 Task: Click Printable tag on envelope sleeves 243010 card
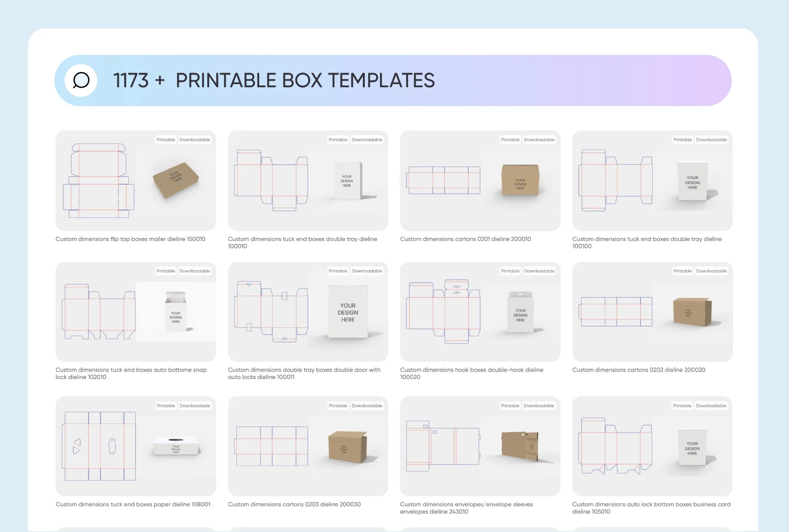(x=510, y=406)
